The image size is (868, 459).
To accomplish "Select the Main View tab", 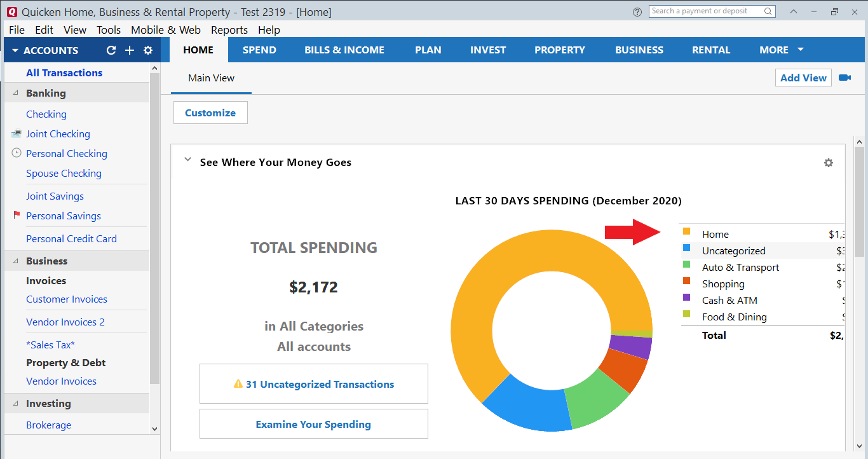I will coord(212,78).
